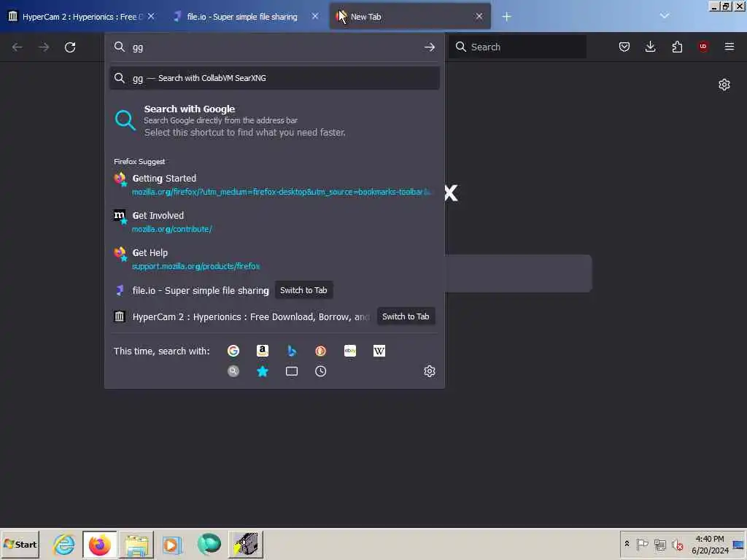Viewport: 747px width, 560px height.
Task: Choose Search with Google shortcut tip
Action: [x=274, y=120]
